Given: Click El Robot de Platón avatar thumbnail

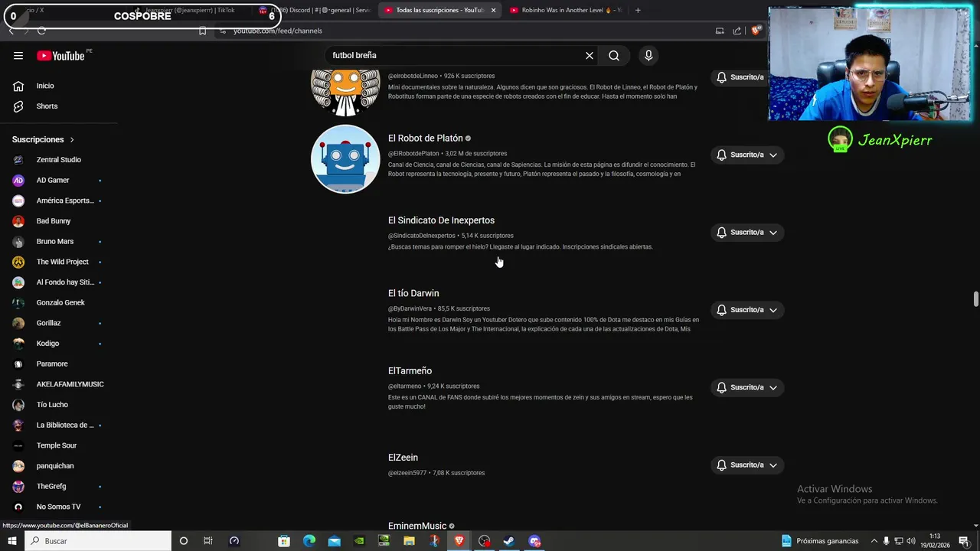Looking at the screenshot, I should (345, 158).
